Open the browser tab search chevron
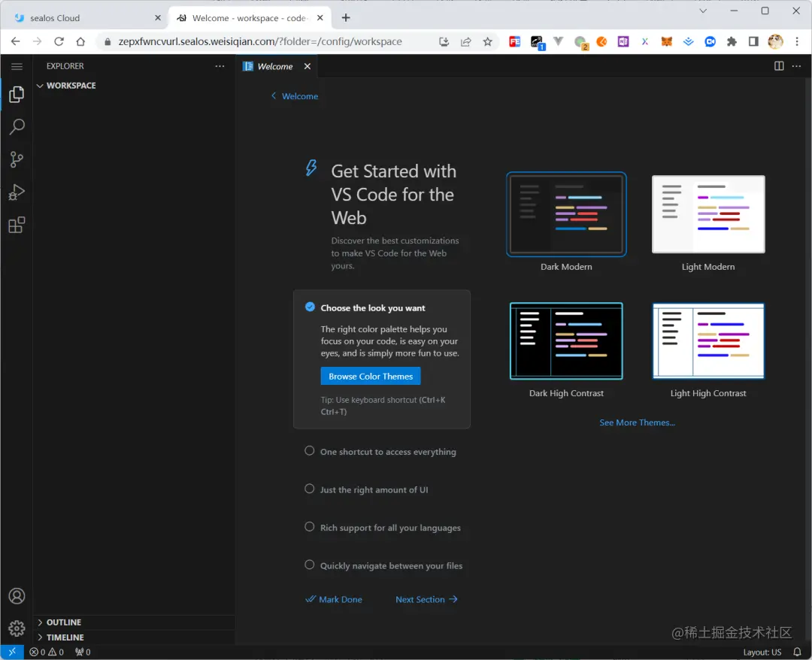This screenshot has height=660, width=812. (703, 11)
